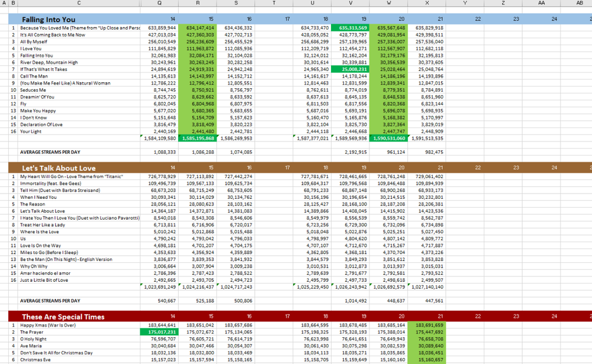The width and height of the screenshot is (592, 364).
Task: Select the 'Amar haciendo el amor' cell
Action: coord(79,273)
